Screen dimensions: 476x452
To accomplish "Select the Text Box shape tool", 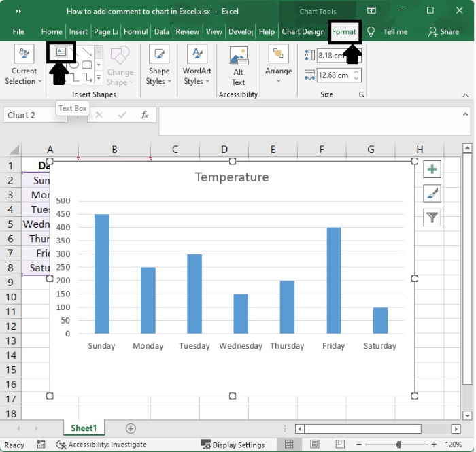I will (x=61, y=52).
